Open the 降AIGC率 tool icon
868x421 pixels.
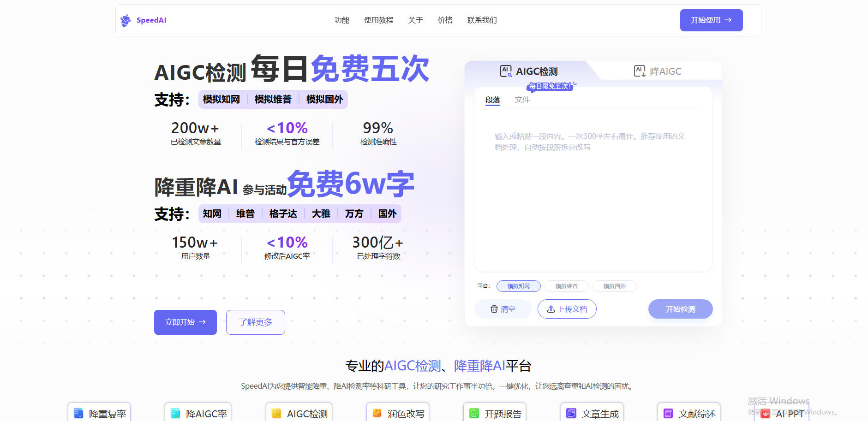175,413
